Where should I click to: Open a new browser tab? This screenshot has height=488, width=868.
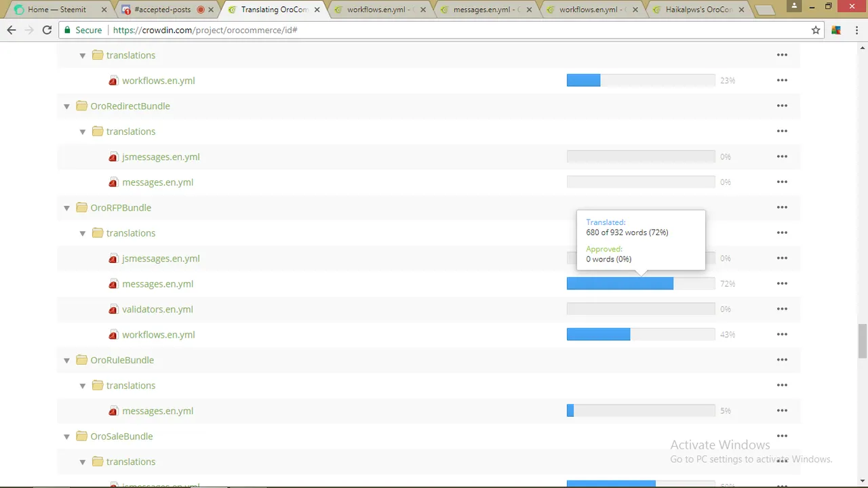pyautogui.click(x=765, y=11)
